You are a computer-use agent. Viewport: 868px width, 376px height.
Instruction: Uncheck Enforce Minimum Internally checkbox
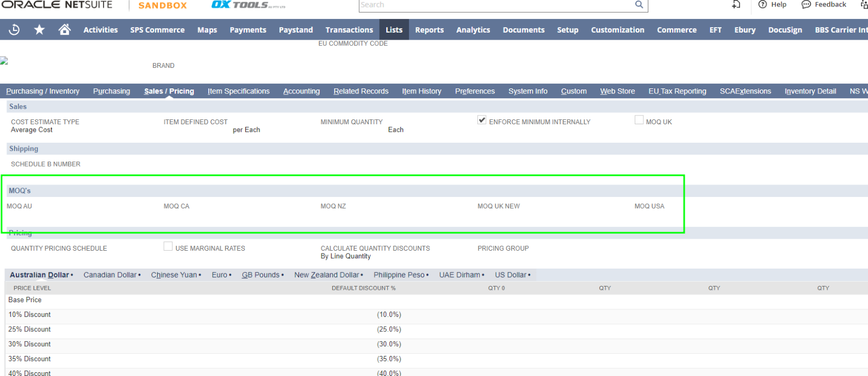(x=482, y=120)
